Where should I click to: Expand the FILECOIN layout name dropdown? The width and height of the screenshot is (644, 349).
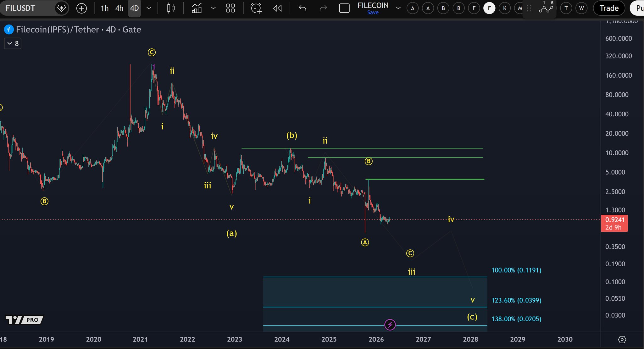coord(398,8)
